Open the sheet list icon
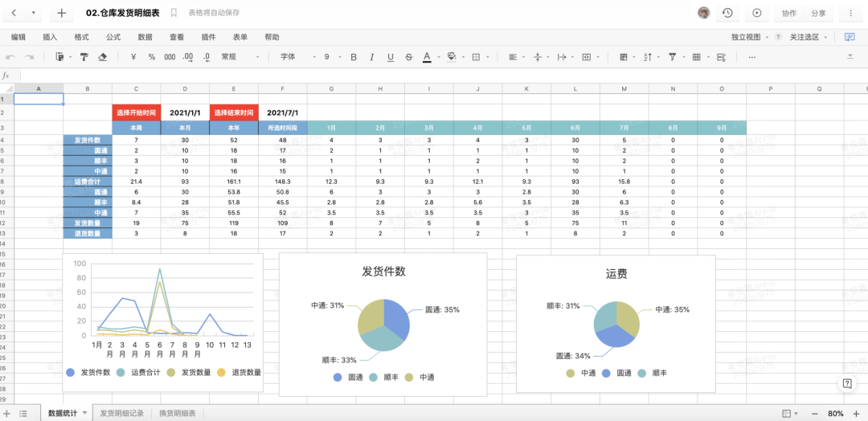Screen dimensions: 868x421 point(23,413)
